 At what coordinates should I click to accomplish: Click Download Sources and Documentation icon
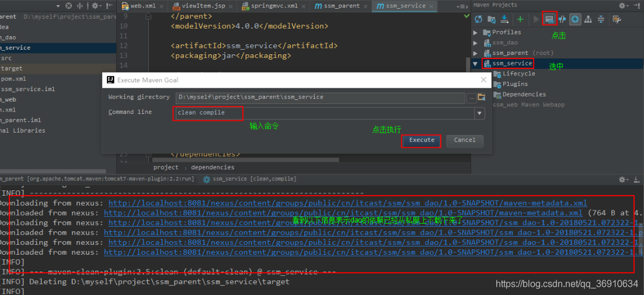point(505,19)
